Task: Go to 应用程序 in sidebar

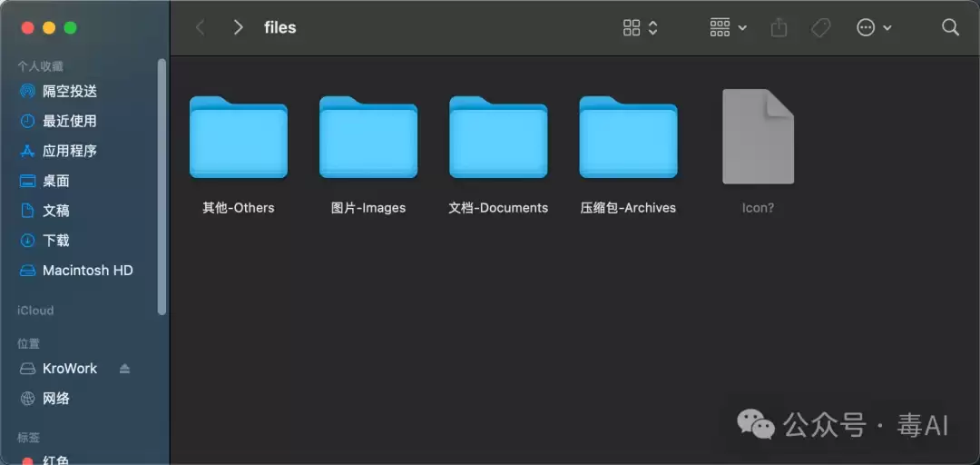Action: [87, 151]
